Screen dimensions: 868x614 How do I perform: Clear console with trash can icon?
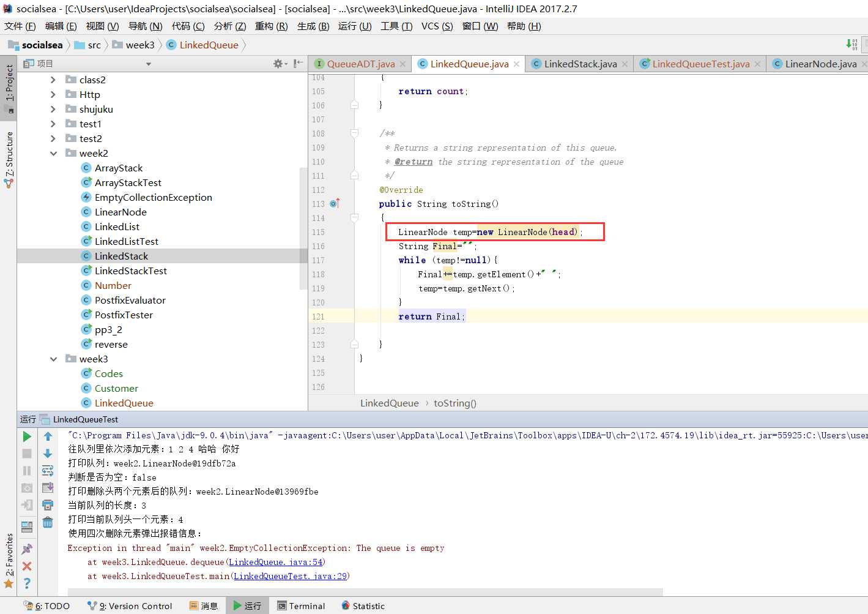pyautogui.click(x=48, y=522)
